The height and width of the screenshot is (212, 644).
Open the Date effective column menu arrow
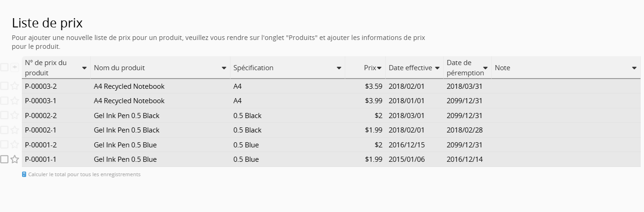pyautogui.click(x=437, y=68)
